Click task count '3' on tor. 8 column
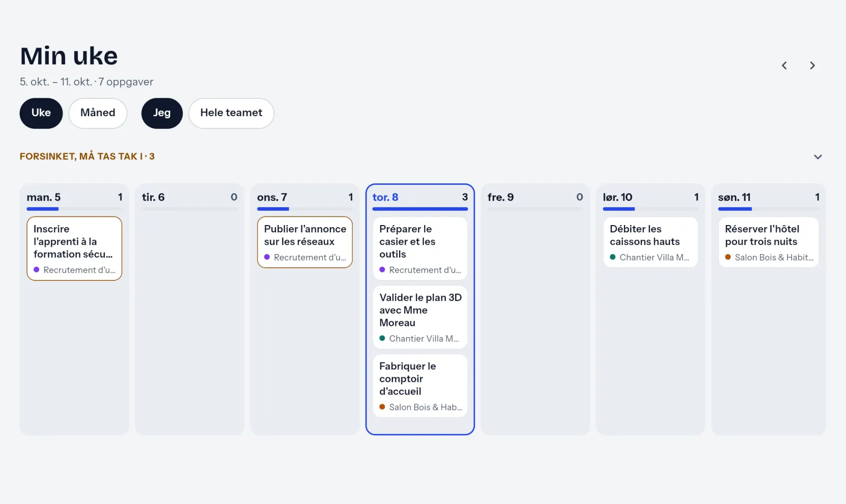846x504 pixels. coord(465,197)
